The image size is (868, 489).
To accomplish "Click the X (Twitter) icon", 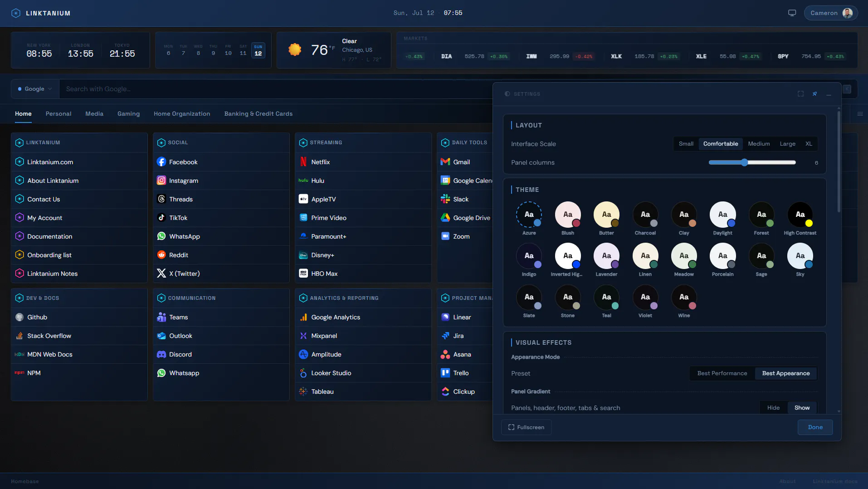I will tap(161, 274).
